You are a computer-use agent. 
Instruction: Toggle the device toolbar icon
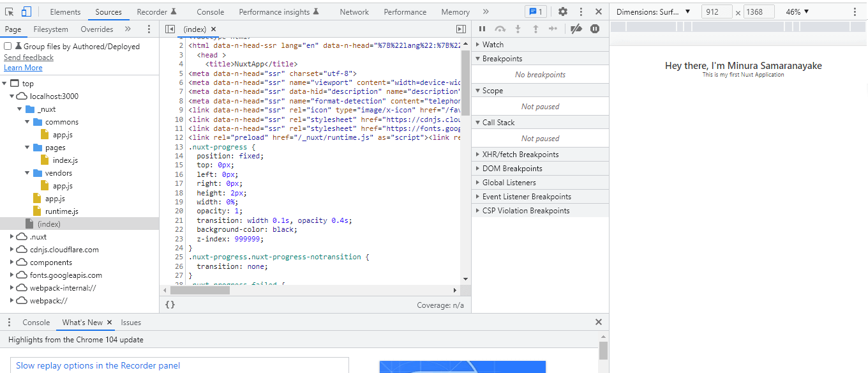pyautogui.click(x=26, y=11)
